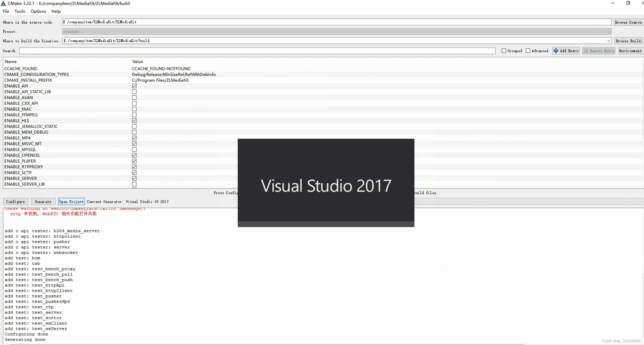This screenshot has height=345, width=644.
Task: Select File menu item
Action: coord(6,11)
